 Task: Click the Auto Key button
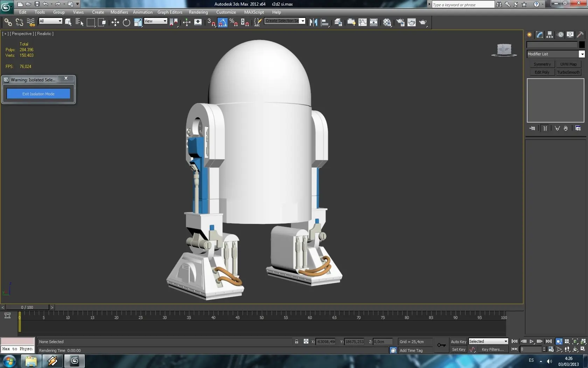coord(458,341)
